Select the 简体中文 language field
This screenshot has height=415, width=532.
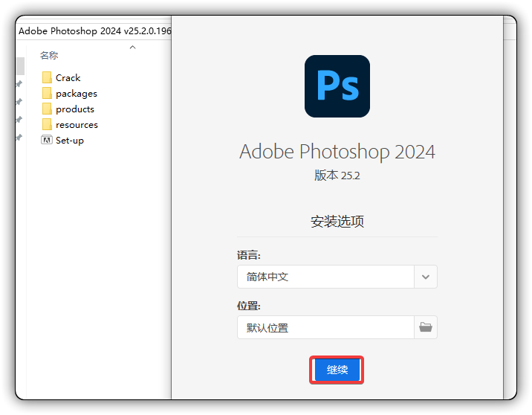[x=325, y=277]
